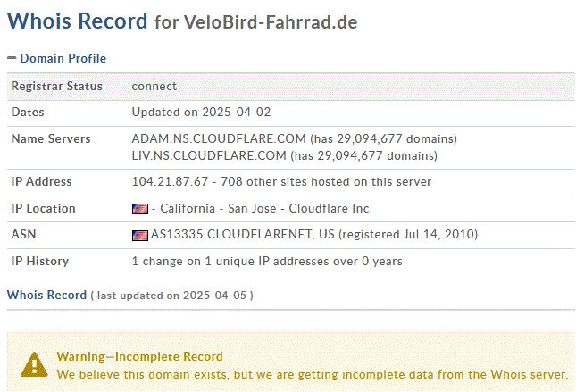Screen dimensions: 576x392
Task: Click the Warning—Incomplete Record heading
Action: click(139, 356)
